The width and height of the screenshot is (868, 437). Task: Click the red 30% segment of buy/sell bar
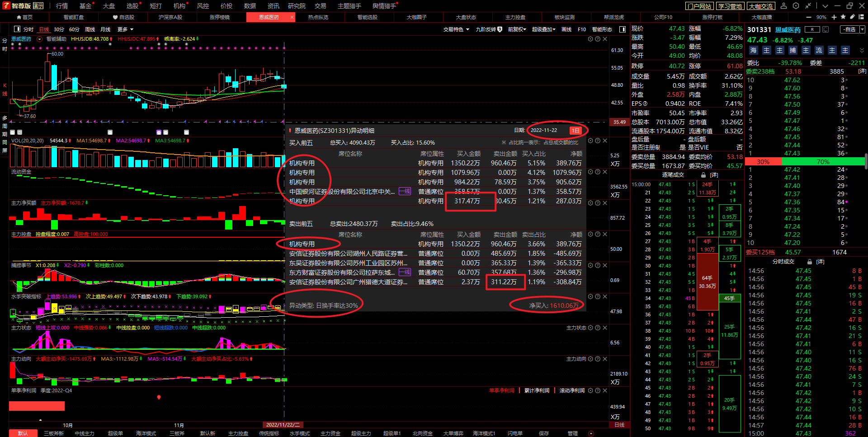(763, 161)
